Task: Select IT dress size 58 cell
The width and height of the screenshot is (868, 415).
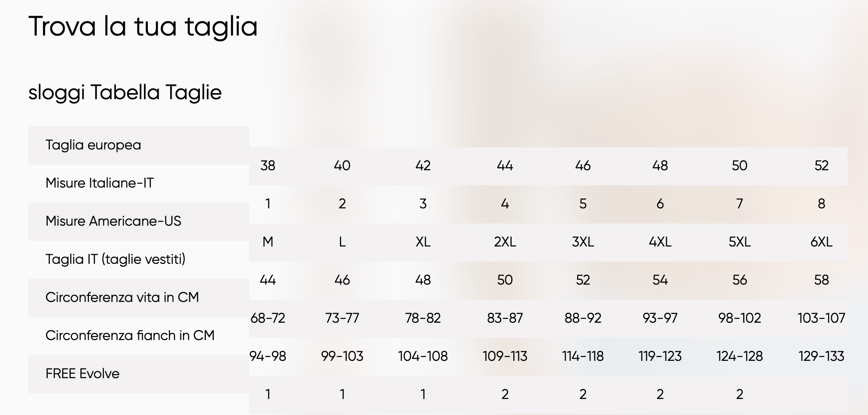Action: [x=821, y=280]
